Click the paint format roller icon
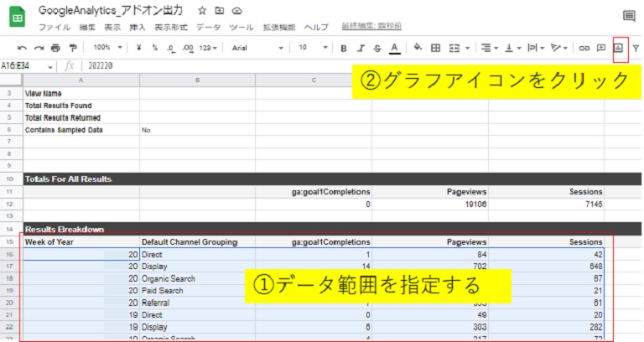 pos(72,48)
